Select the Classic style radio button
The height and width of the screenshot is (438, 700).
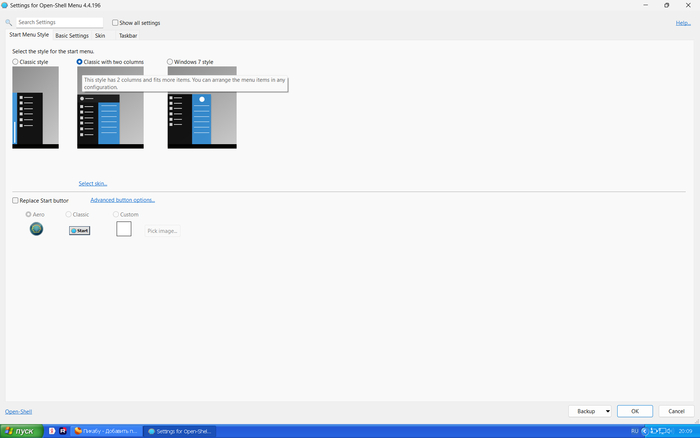[15, 62]
